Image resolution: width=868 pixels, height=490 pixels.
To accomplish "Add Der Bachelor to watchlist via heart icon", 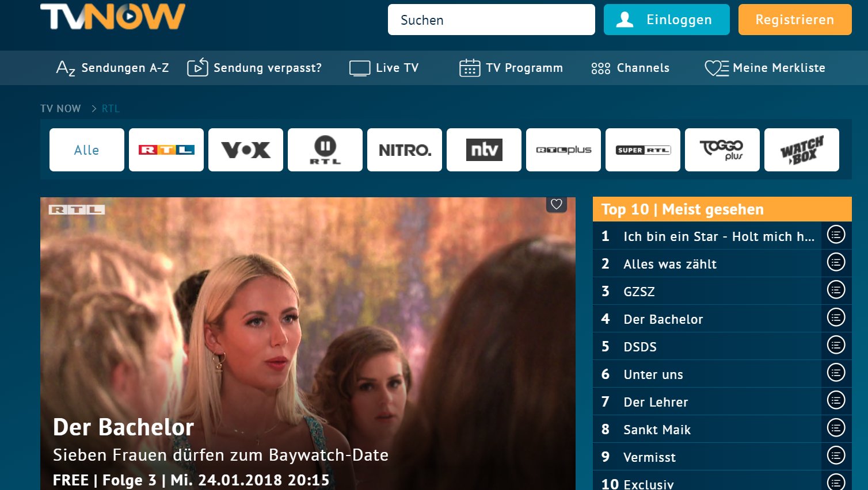I will 556,204.
